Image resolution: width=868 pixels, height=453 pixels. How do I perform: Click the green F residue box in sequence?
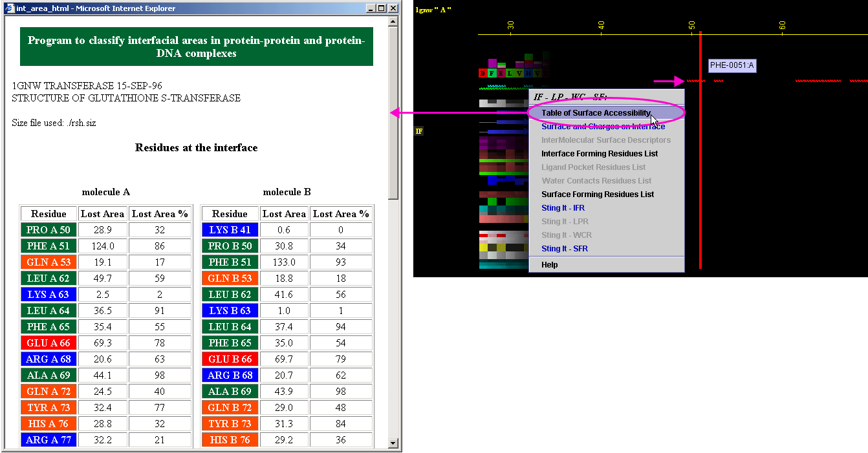click(x=492, y=73)
